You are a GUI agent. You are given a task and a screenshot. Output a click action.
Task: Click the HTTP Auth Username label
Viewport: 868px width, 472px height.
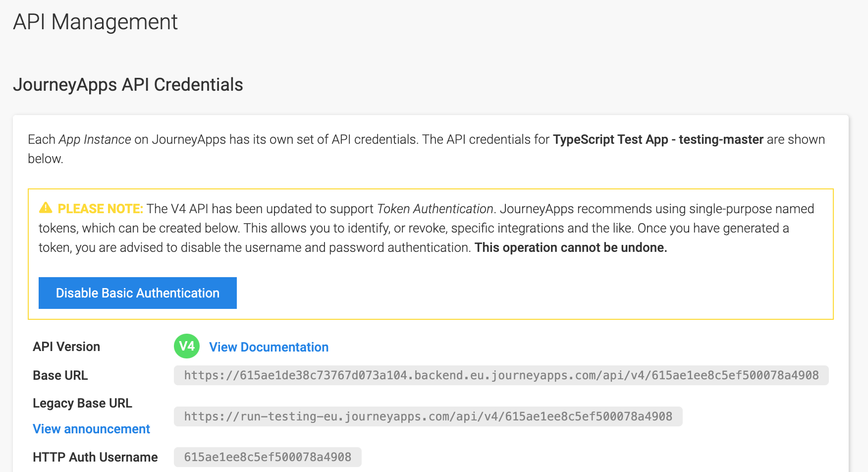point(95,457)
